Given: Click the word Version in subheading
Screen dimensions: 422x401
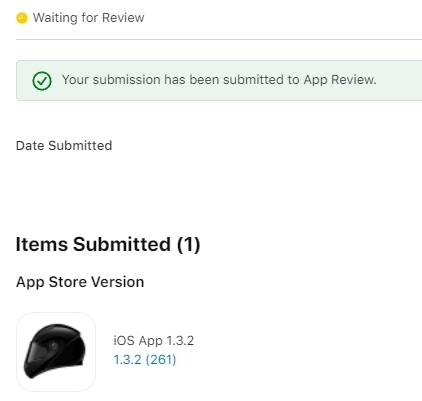Looking at the screenshot, I should point(118,282).
